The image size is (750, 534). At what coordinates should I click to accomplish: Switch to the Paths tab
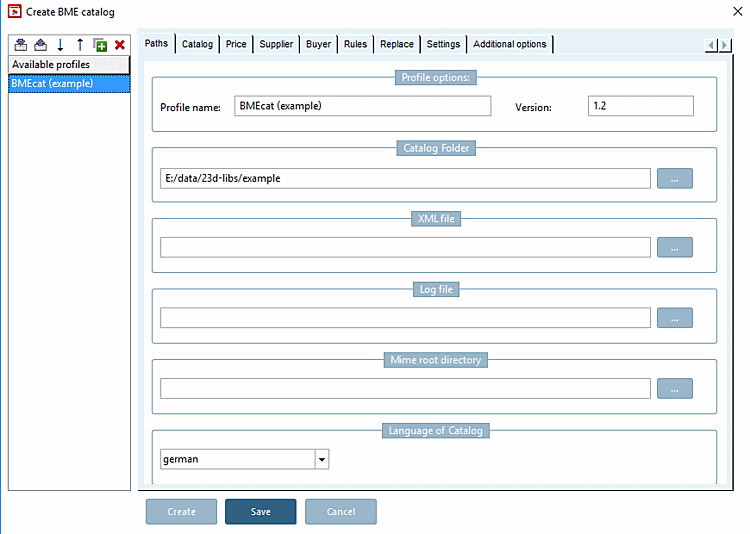pos(156,44)
